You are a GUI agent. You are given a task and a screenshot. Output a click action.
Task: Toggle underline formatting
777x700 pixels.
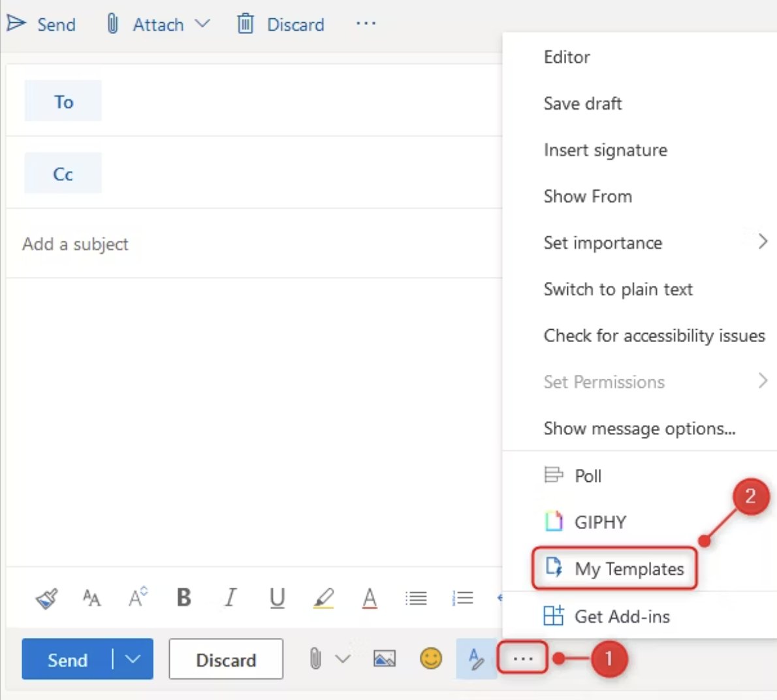pyautogui.click(x=276, y=597)
